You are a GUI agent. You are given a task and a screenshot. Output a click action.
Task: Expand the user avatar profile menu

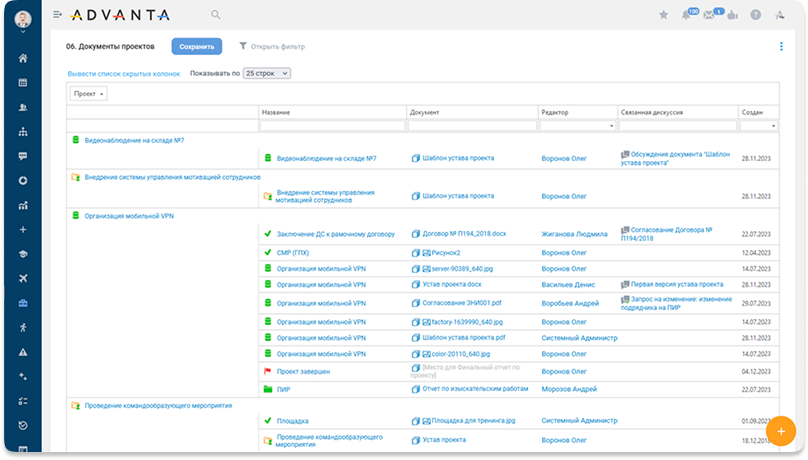(x=24, y=19)
